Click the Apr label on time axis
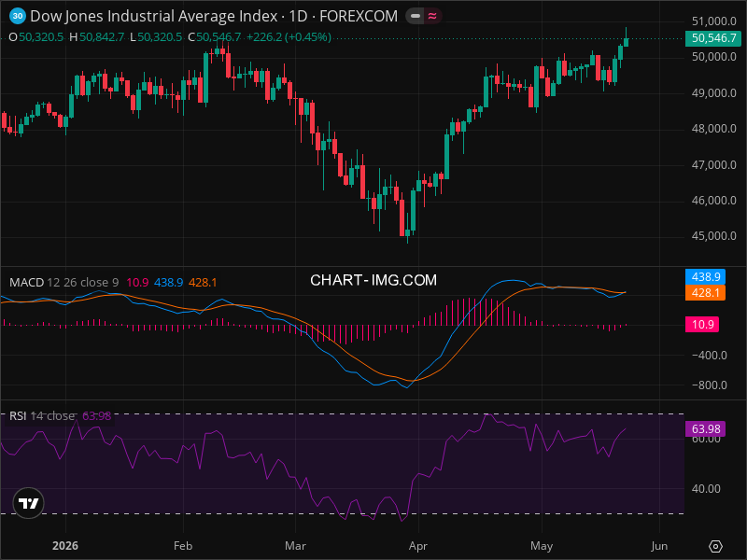 pos(418,546)
